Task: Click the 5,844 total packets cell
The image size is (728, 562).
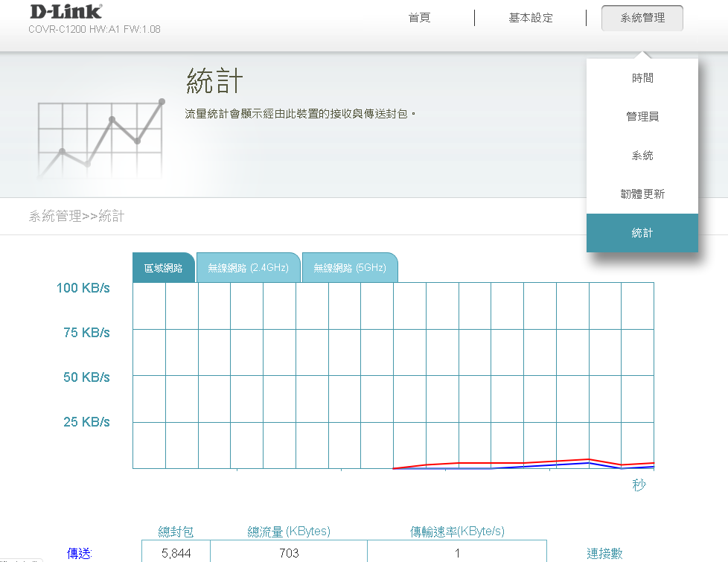Action: point(176,553)
